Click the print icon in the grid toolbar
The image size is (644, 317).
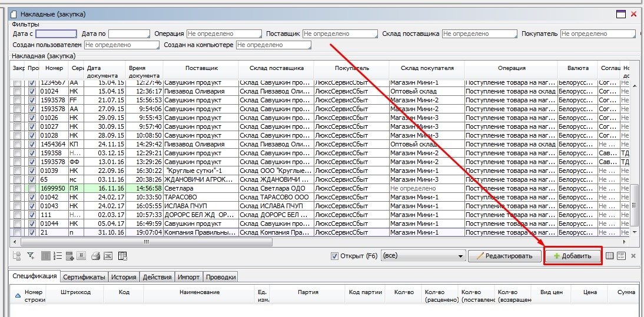click(x=95, y=256)
